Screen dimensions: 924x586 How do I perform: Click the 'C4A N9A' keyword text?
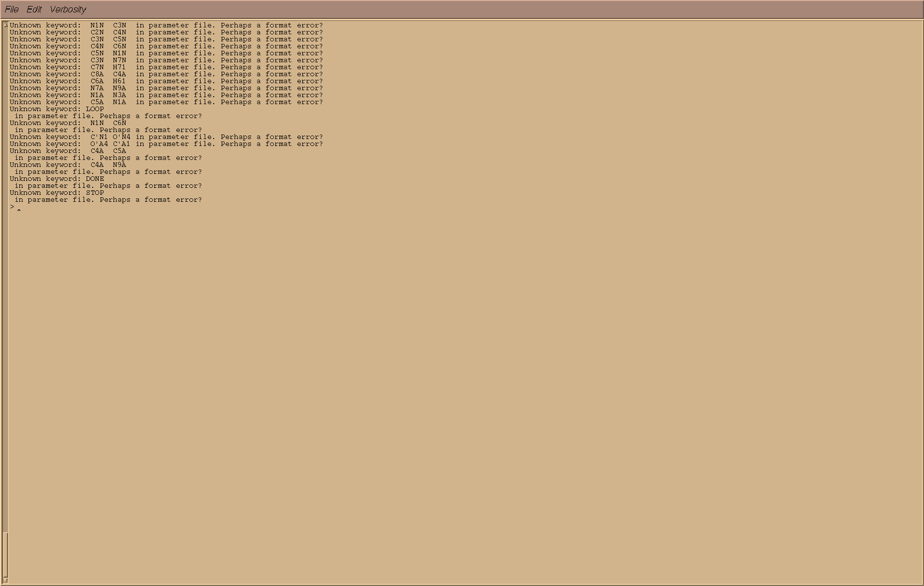coord(108,165)
